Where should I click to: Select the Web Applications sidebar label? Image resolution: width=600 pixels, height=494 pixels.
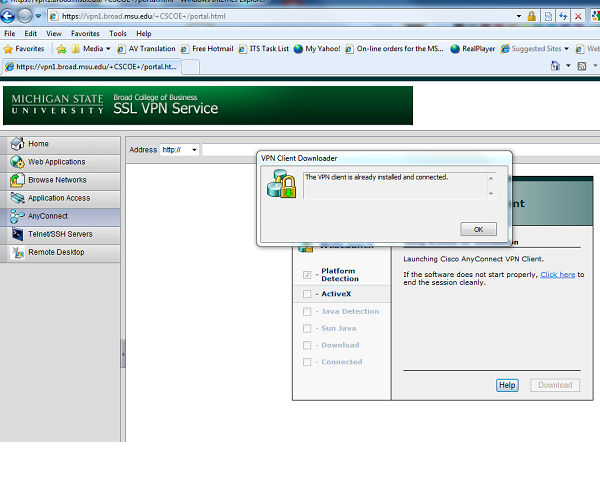pos(57,162)
